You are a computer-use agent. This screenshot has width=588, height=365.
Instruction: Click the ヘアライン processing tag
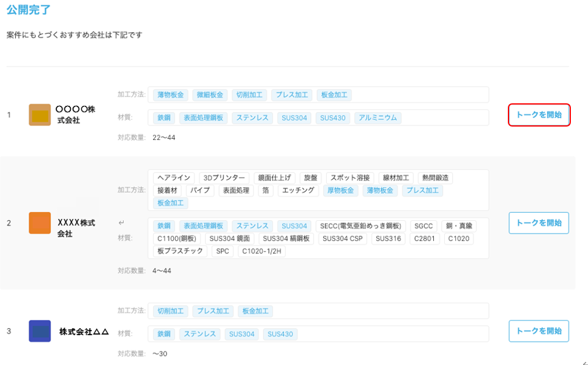click(174, 178)
